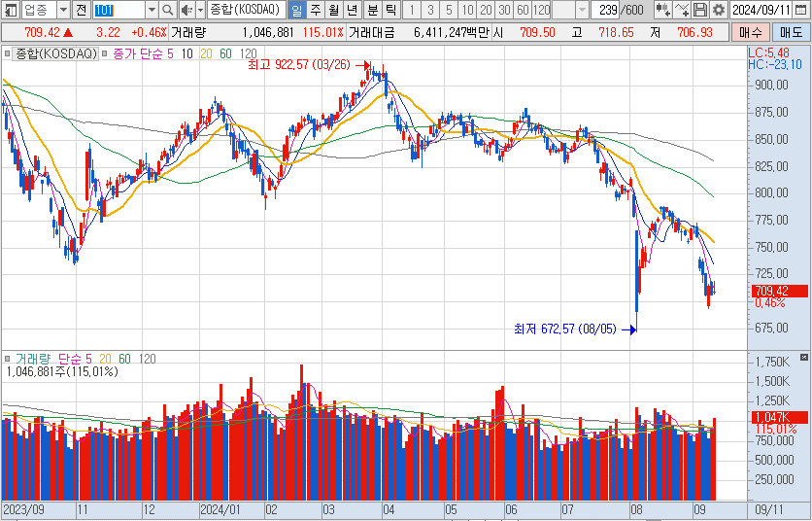Click the speaker sound alert icon

pos(186,10)
